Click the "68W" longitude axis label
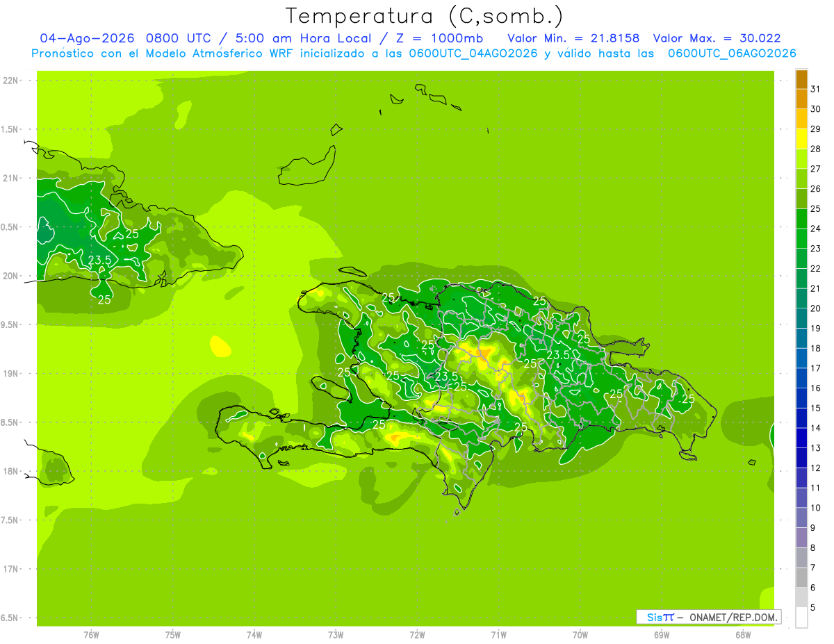 click(x=743, y=635)
